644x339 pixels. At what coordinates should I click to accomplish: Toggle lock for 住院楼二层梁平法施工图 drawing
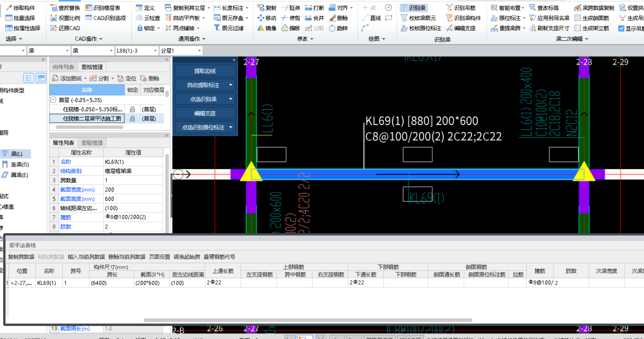[x=133, y=119]
